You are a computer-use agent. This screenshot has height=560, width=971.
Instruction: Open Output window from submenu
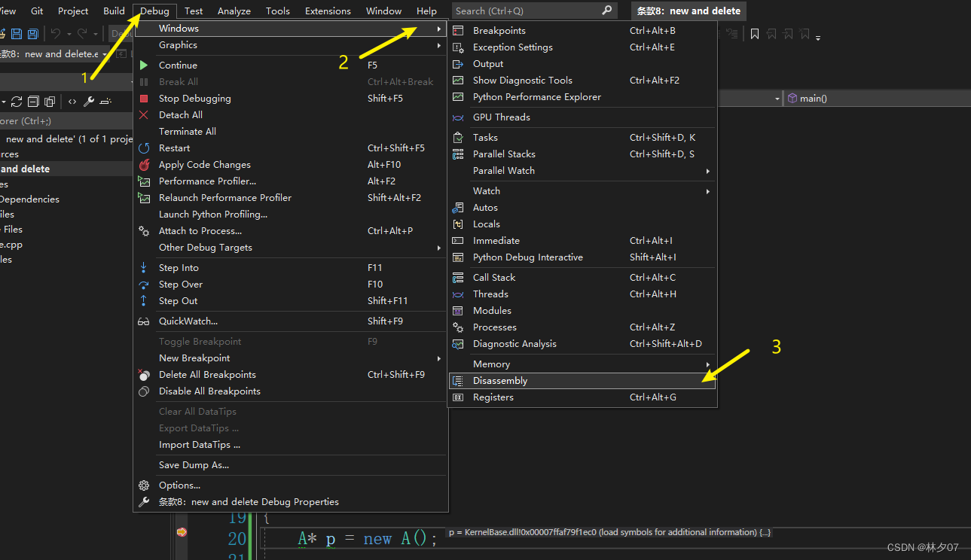pos(582,64)
